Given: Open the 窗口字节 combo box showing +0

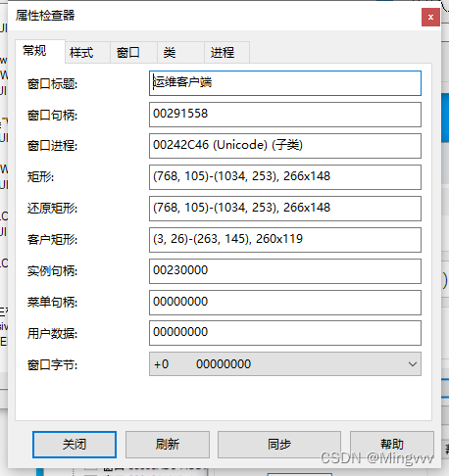Looking at the screenshot, I should 285,364.
